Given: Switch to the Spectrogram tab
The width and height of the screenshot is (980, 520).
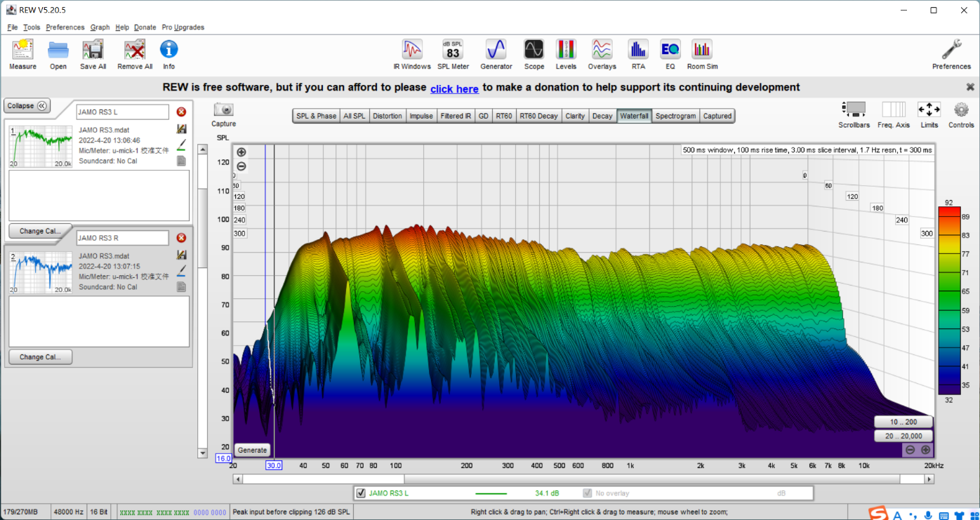Looking at the screenshot, I should pos(675,116).
